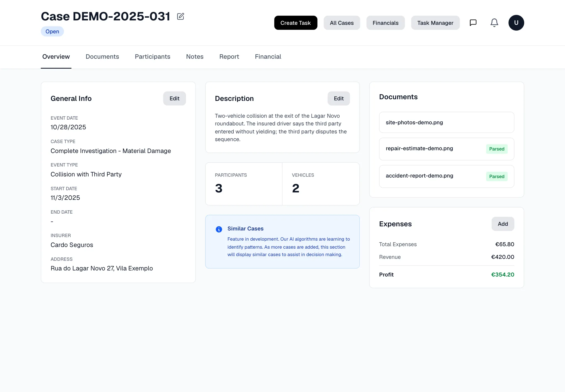
Task: Select the Overview tab
Action: pyautogui.click(x=56, y=57)
